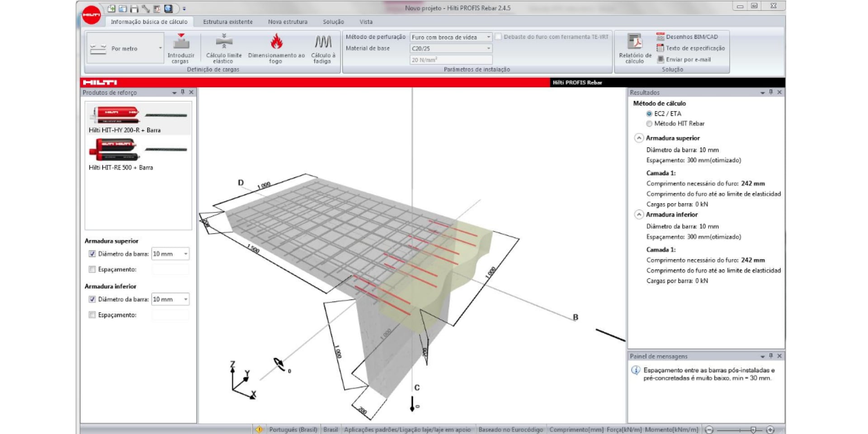868x434 pixels.
Task: Switch to Informação básica de cálculo tab
Action: tap(149, 22)
